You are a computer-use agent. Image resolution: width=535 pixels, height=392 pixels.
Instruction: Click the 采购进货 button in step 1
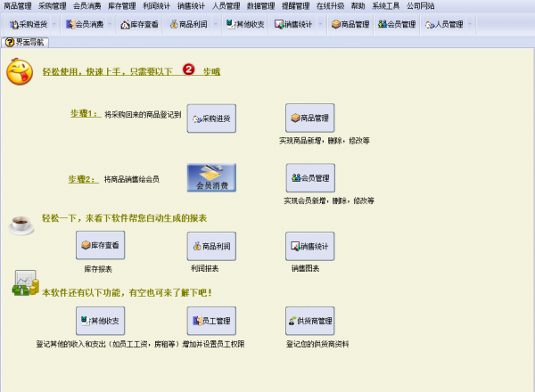point(211,118)
